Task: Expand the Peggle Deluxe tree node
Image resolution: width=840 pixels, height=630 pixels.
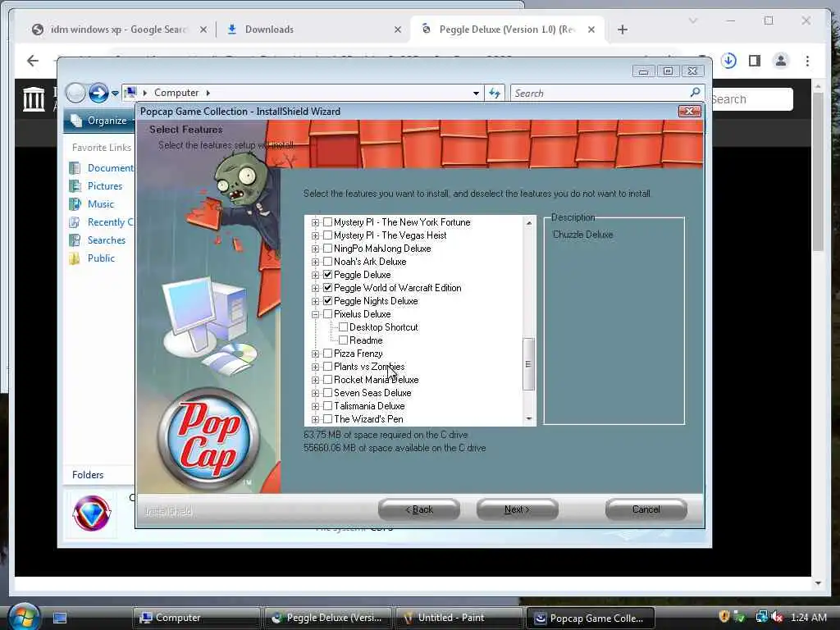Action: coord(315,275)
